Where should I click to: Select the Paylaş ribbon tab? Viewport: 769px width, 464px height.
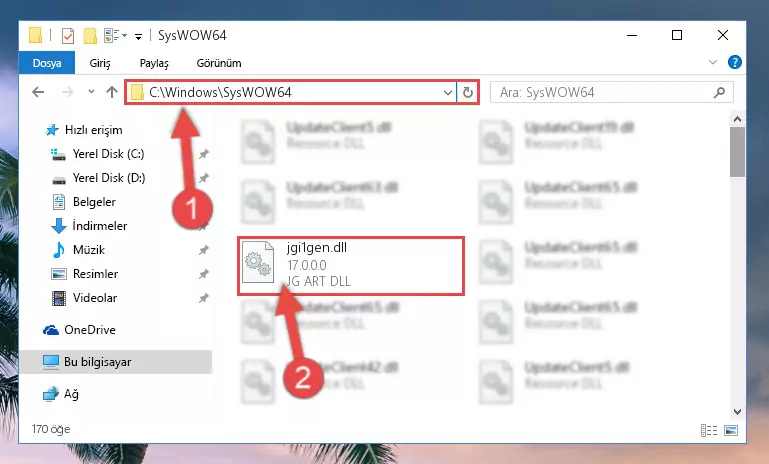[154, 63]
